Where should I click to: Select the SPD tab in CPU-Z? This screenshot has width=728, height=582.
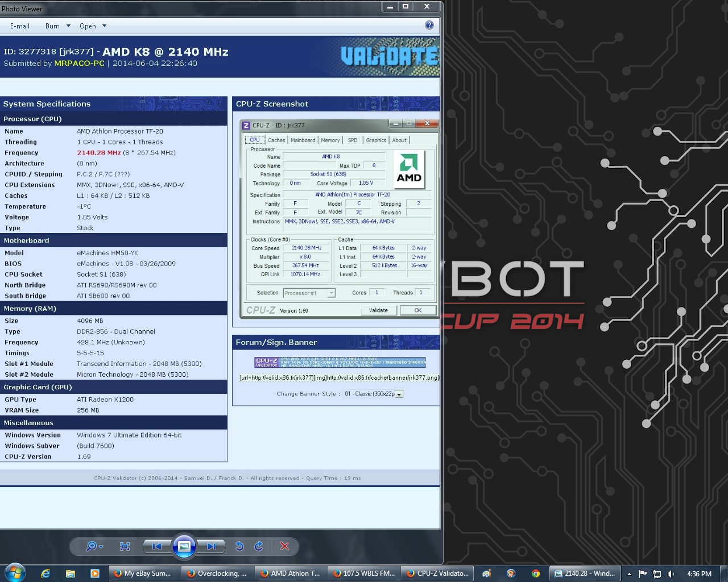pos(353,140)
